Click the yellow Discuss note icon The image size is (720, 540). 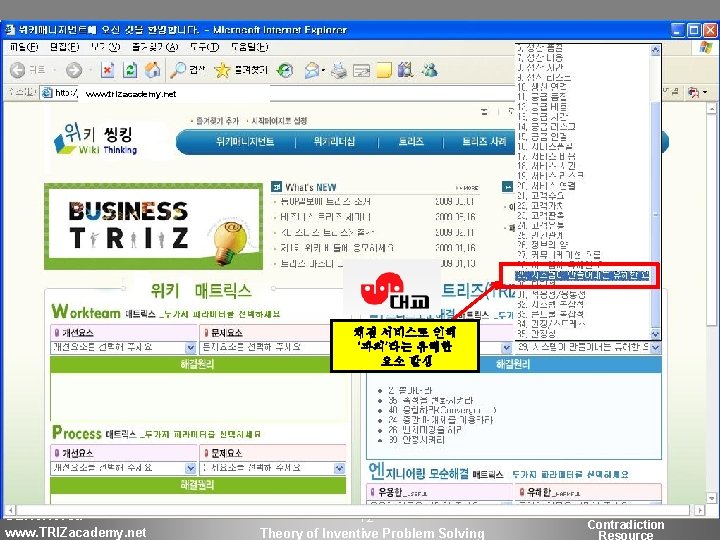pos(384,70)
